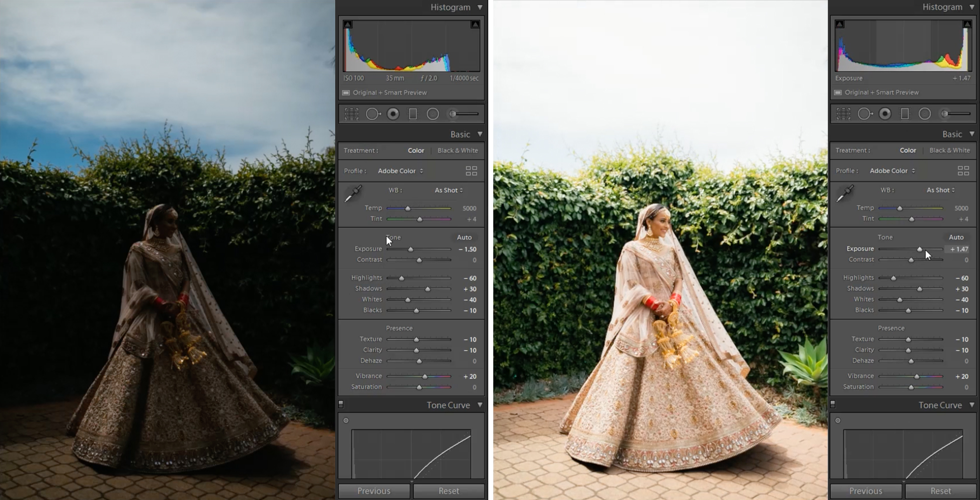Click the histogram graph in left panel
The height and width of the screenshot is (500, 980).
coord(411,46)
